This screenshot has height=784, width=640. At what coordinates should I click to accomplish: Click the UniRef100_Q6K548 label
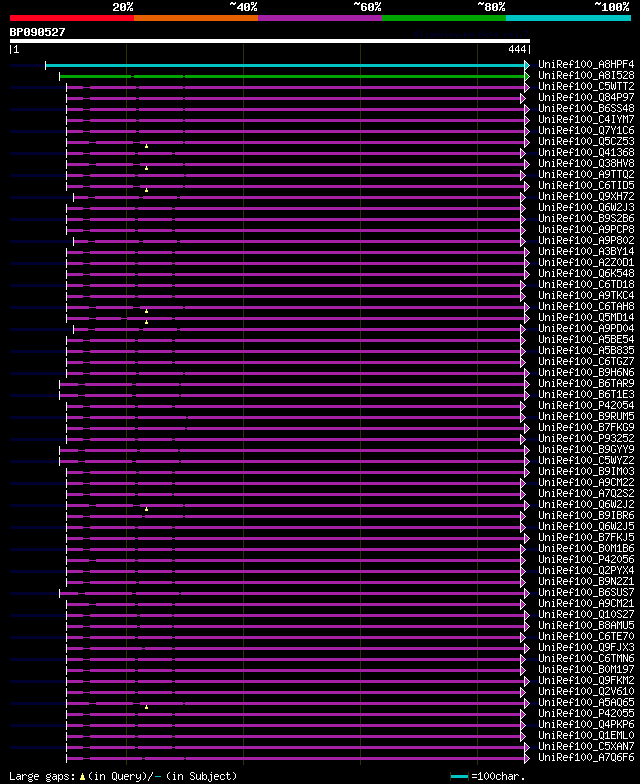point(586,274)
